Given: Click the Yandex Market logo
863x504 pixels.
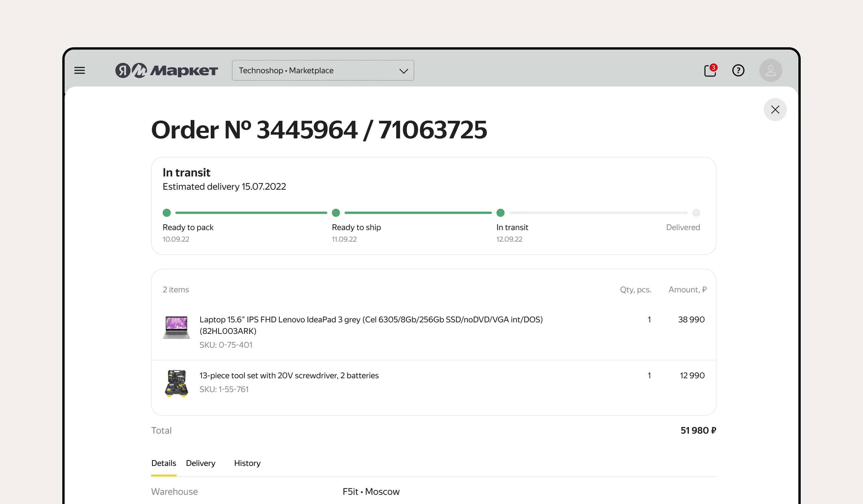Looking at the screenshot, I should (166, 71).
